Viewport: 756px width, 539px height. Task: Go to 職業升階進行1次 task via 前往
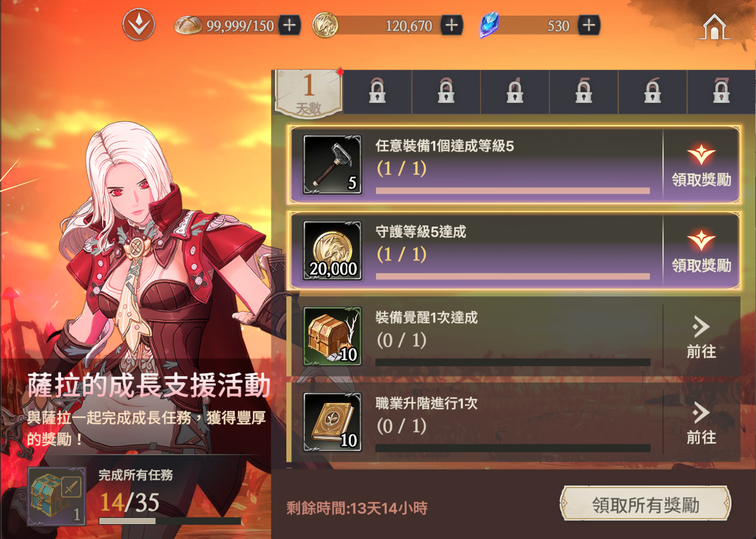(x=701, y=423)
